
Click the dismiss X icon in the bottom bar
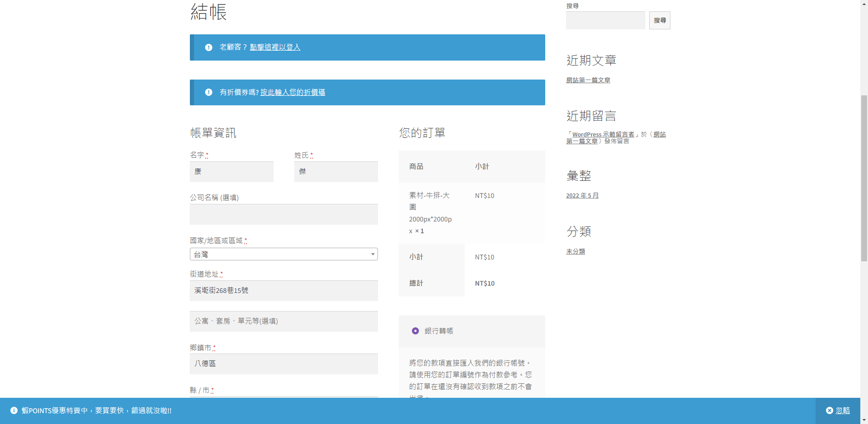click(x=830, y=410)
